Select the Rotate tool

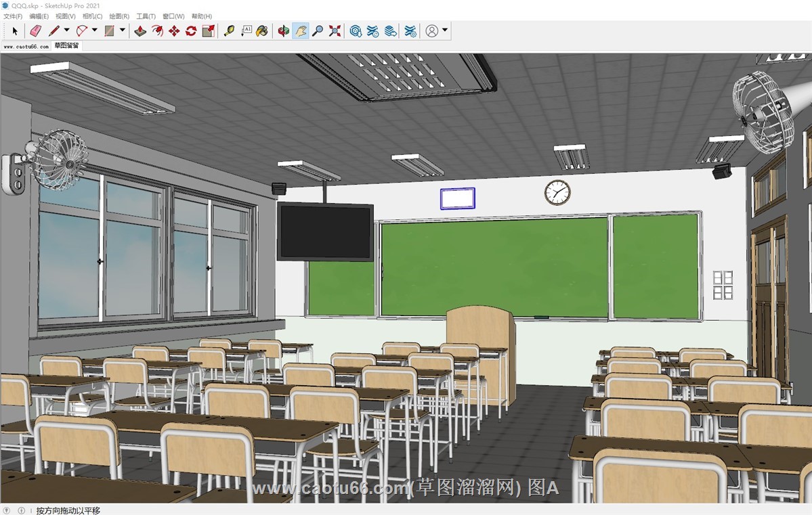(x=191, y=31)
